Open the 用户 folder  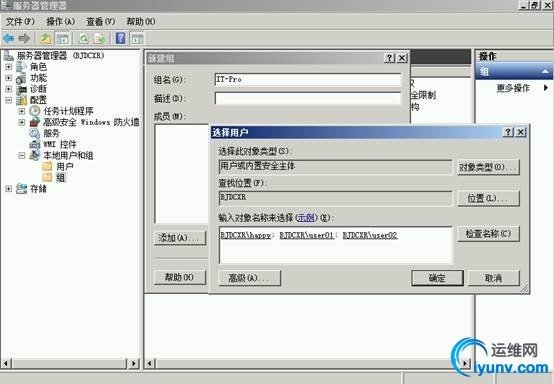[x=65, y=166]
